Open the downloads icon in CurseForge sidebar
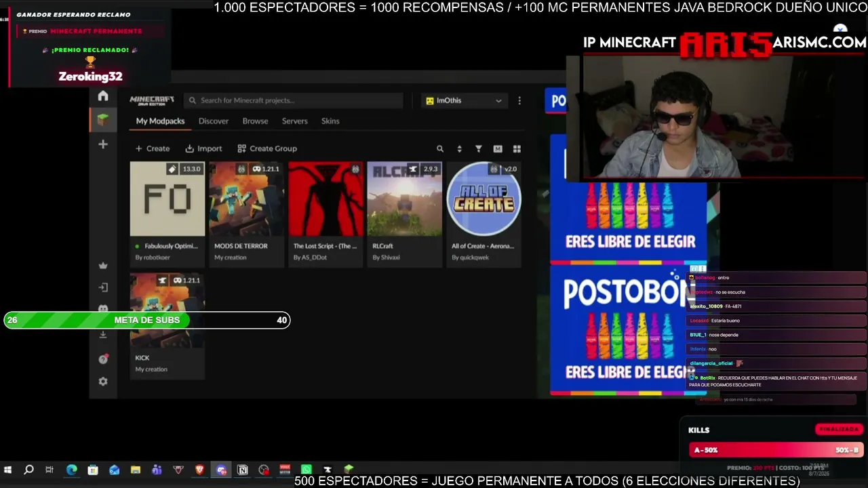This screenshot has height=488, width=868. click(x=103, y=335)
